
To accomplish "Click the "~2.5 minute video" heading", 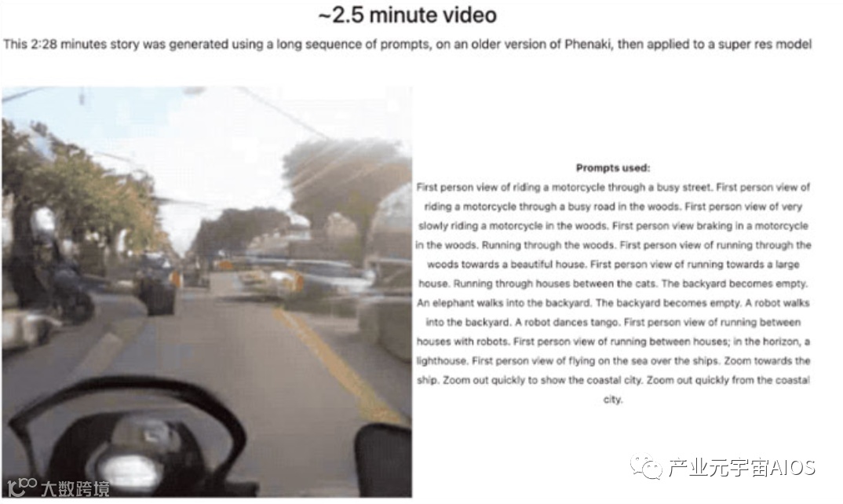I will tap(407, 14).
